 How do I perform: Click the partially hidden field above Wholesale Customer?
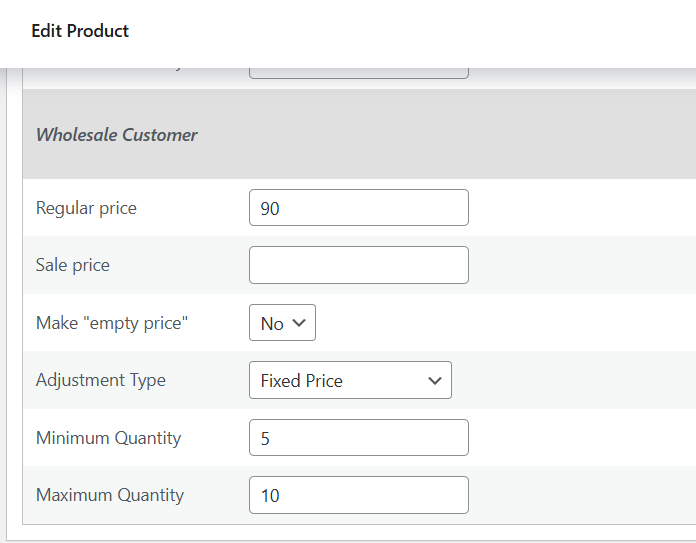(358, 73)
